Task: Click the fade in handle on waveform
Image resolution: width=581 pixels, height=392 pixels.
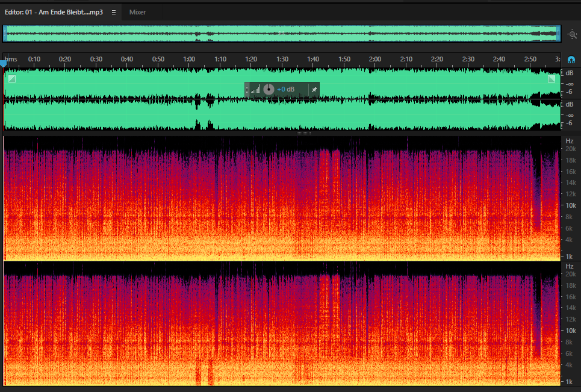Action: click(12, 78)
